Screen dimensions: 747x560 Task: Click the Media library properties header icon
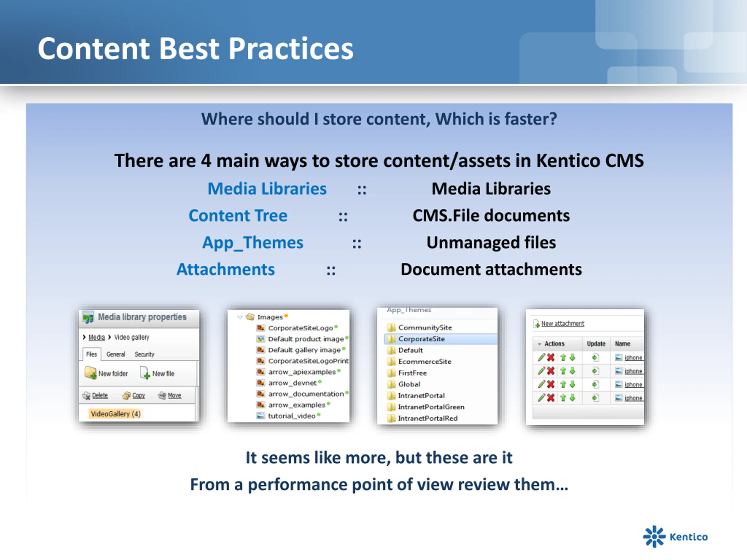pyautogui.click(x=88, y=317)
